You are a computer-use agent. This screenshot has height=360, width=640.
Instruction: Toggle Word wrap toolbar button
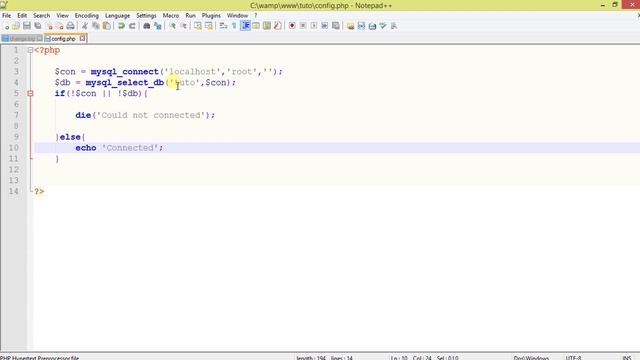point(223,26)
